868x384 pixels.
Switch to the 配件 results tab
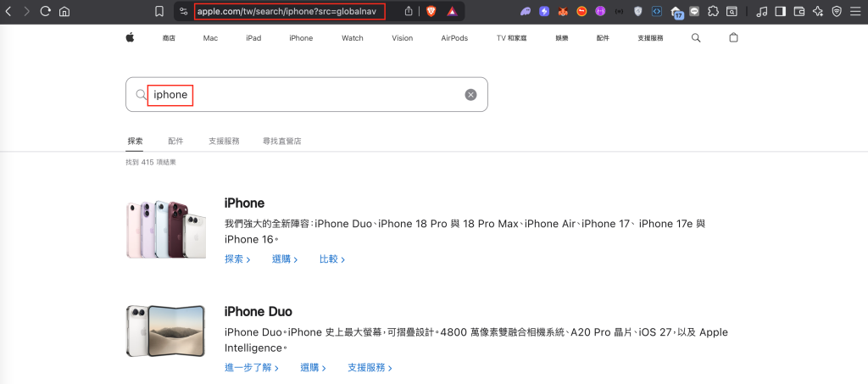175,141
